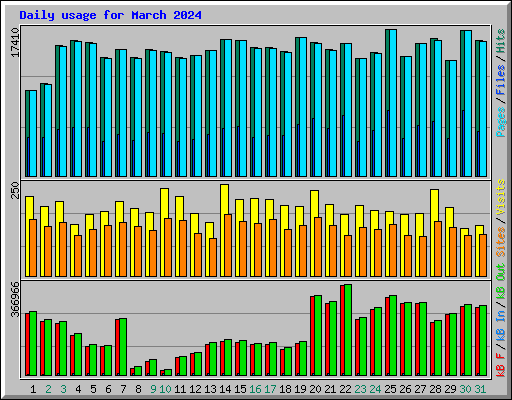The height and width of the screenshot is (400, 512).
Task: Click the green kB bar for day 7
Action: pos(123,347)
